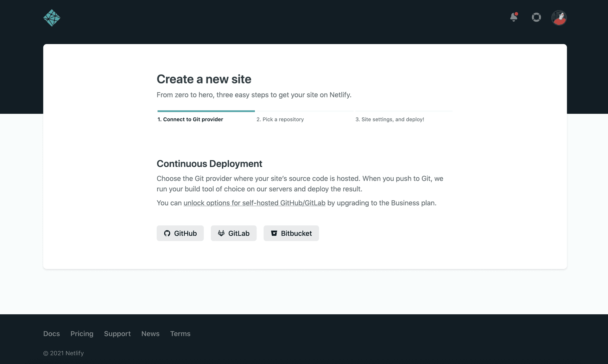Click the Continuous Deployment heading

point(209,163)
